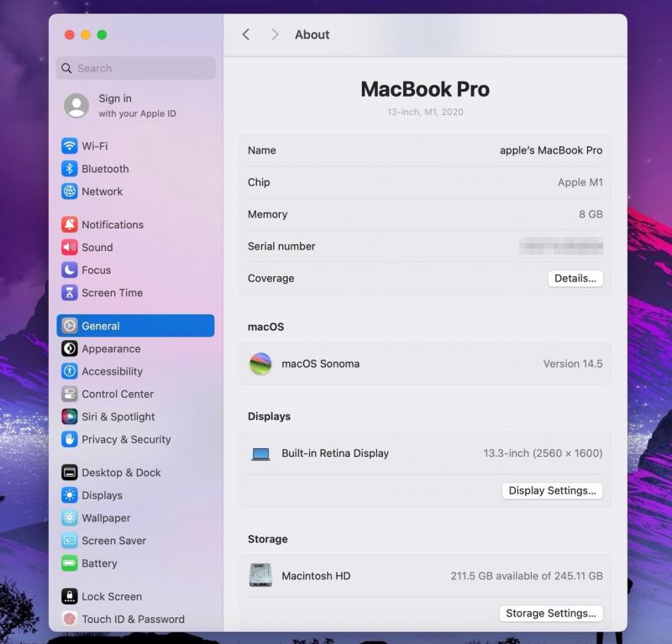
Task: Click the MacBook Pro heading
Action: (425, 89)
